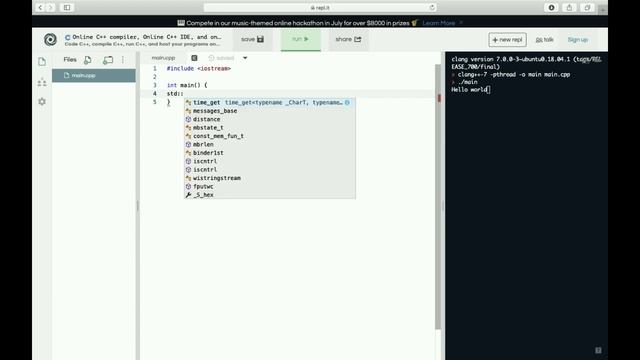Click the #include <iostream> code line
Image resolution: width=640 pixels, height=360 pixels.
click(199, 69)
